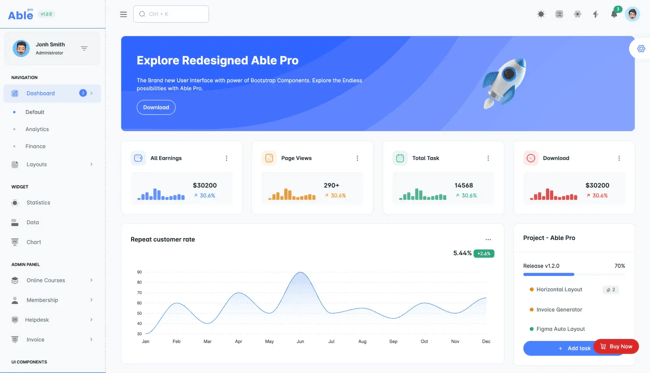
Task: Click the Dashboard count badge
Action: coord(83,93)
